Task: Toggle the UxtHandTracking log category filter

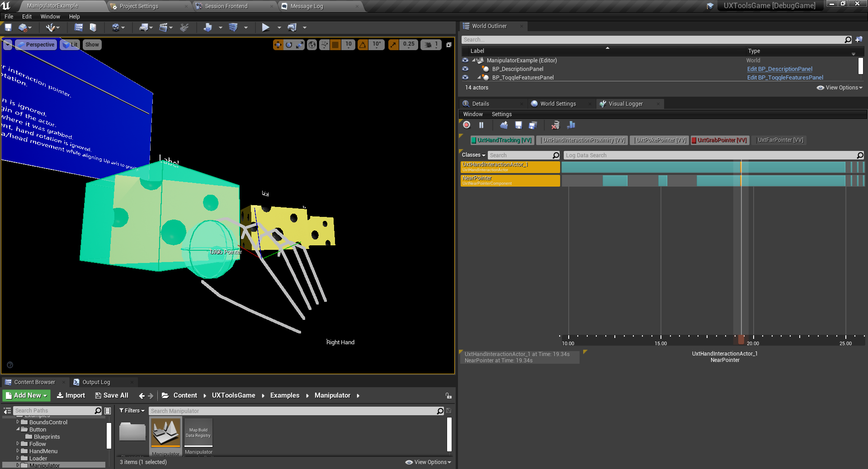Action: (x=501, y=141)
